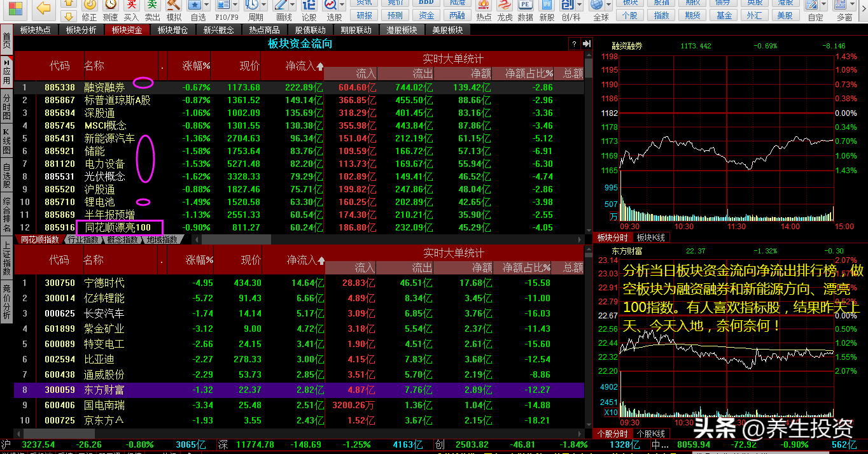Click the 两融 margin button
This screenshot has height=454, width=868.
click(x=457, y=15)
